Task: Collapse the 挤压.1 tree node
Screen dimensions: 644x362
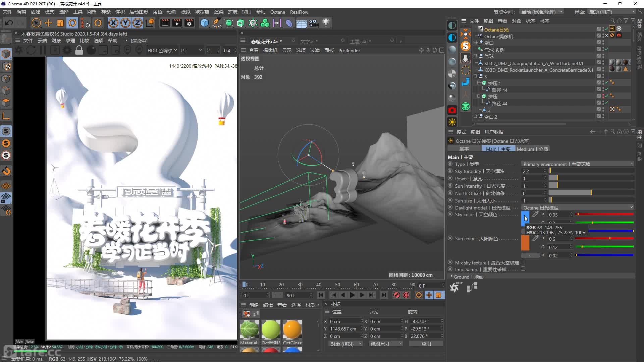Action: coord(479,83)
